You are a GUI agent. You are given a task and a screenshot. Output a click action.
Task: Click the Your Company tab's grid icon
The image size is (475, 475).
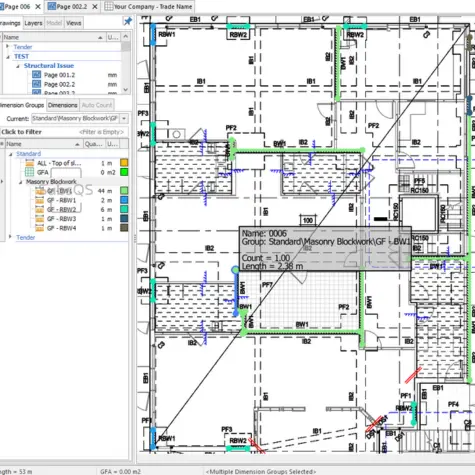[108, 6]
